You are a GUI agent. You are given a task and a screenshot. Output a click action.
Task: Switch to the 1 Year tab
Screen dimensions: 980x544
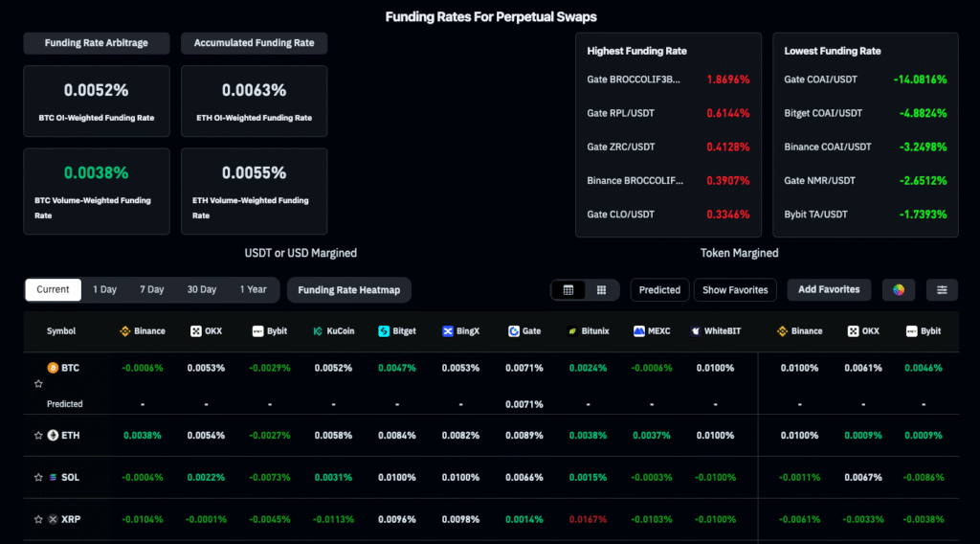[x=253, y=289]
